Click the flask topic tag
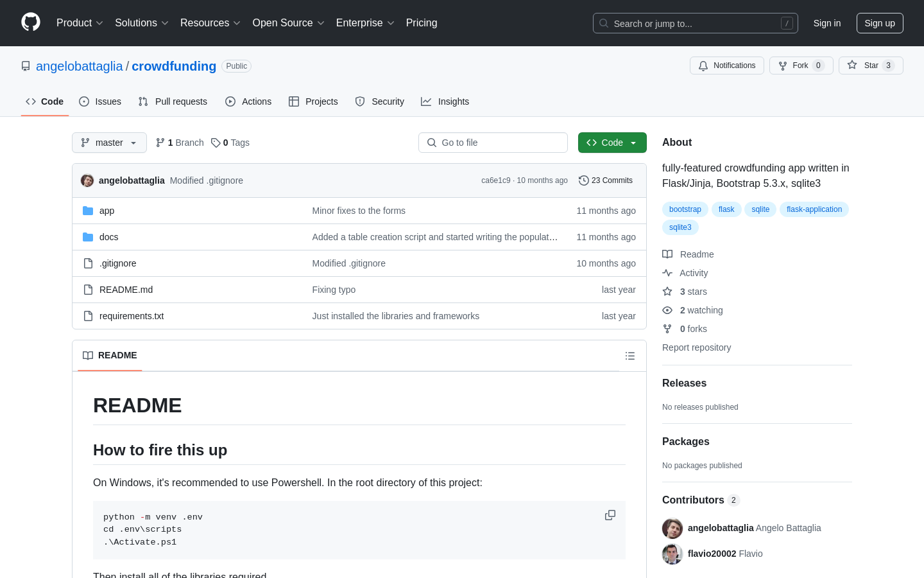924x578 pixels. (x=726, y=209)
